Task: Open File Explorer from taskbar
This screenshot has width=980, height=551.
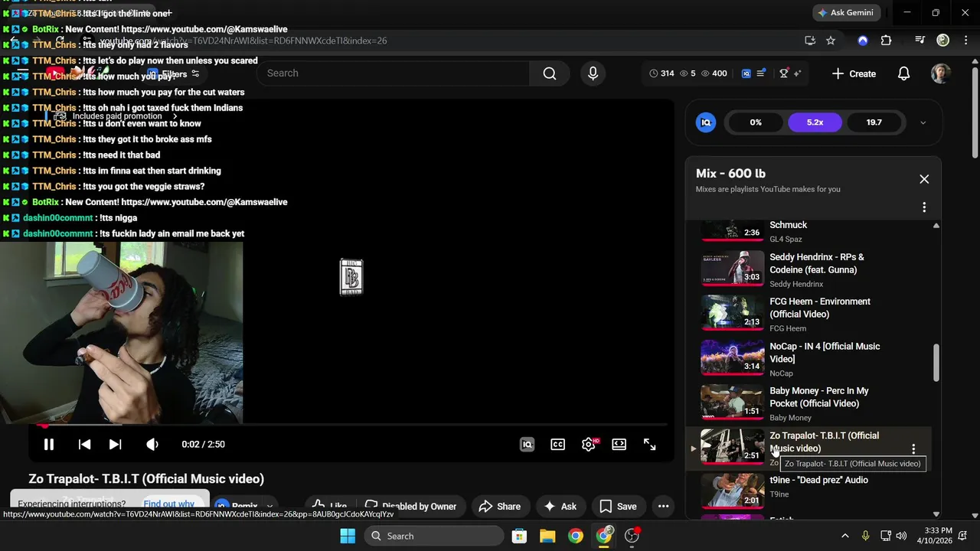Action: 547,536
